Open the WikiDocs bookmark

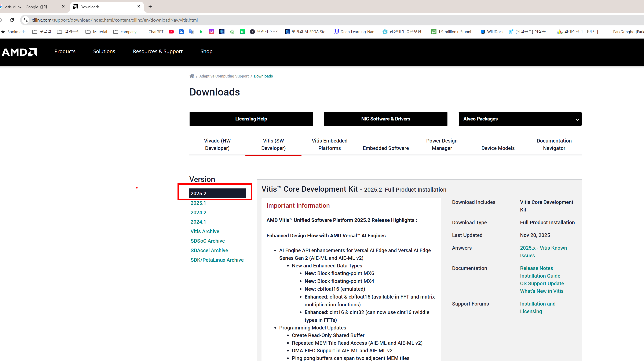(492, 32)
